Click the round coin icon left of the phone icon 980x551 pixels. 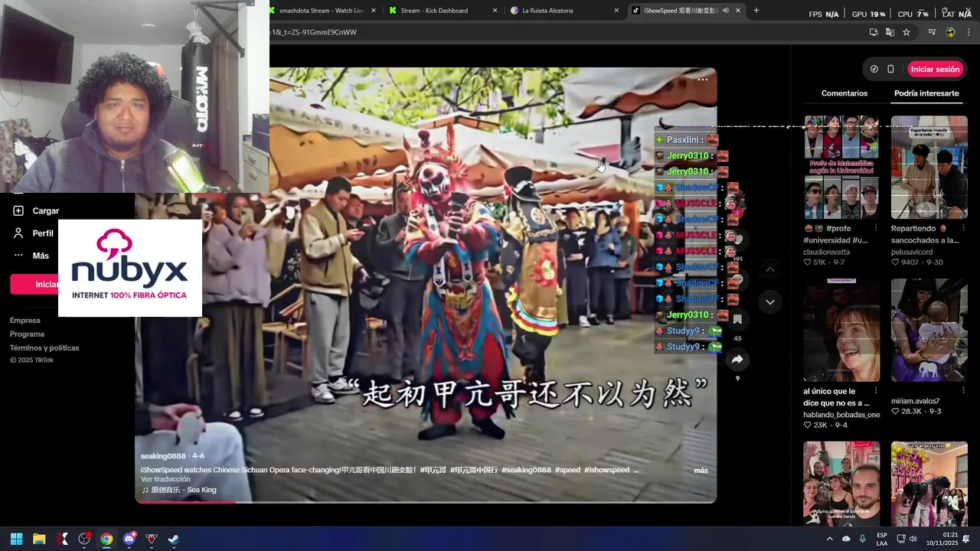click(874, 69)
